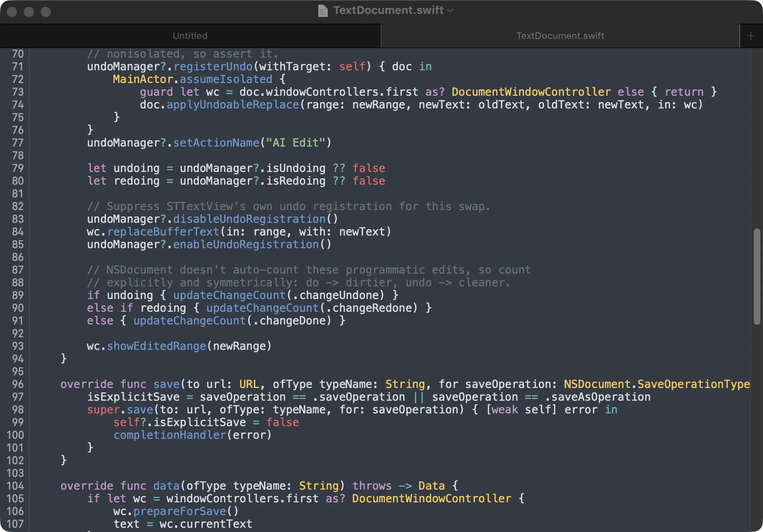The width and height of the screenshot is (763, 532).
Task: Click 'replaceBufferText' on line 84
Action: (163, 232)
